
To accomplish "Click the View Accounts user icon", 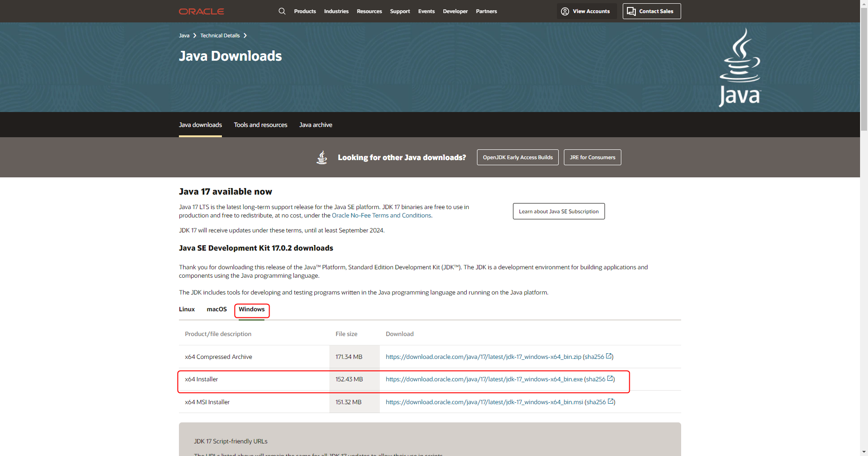I will [565, 11].
